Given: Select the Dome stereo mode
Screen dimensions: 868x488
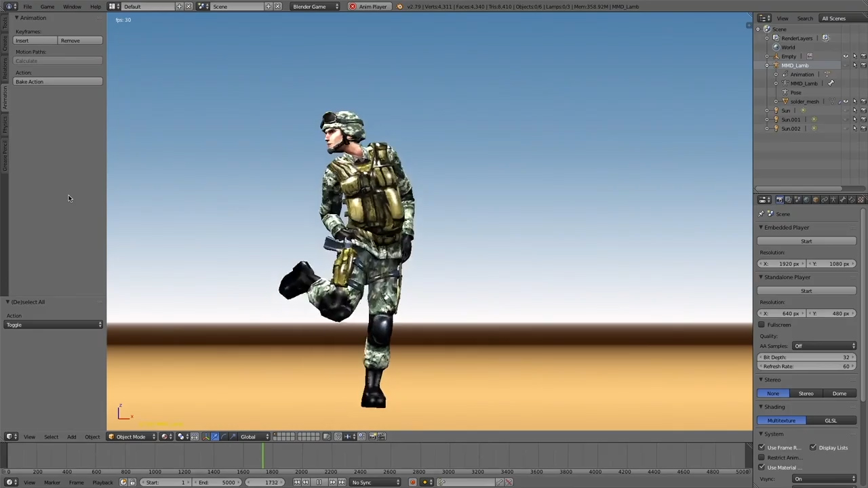Looking at the screenshot, I should click(x=840, y=393).
